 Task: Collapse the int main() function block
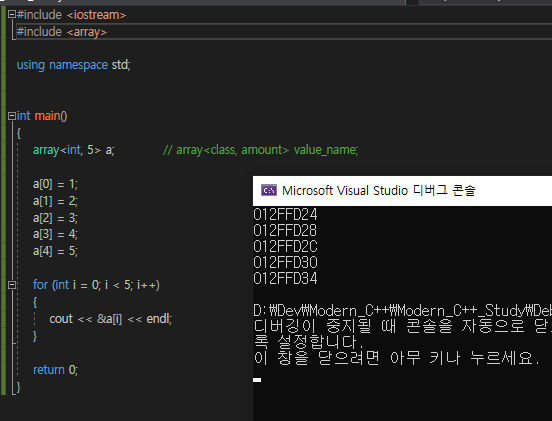12,116
